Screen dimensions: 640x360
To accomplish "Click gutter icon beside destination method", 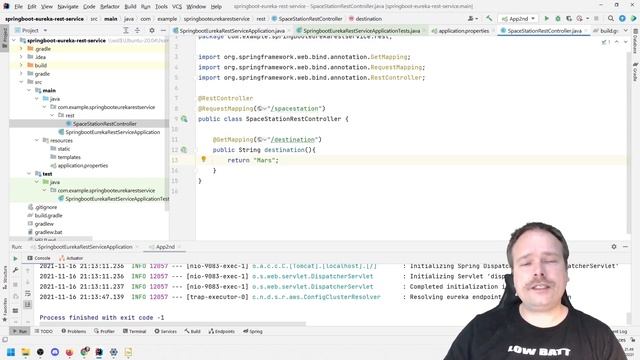I will (x=184, y=150).
